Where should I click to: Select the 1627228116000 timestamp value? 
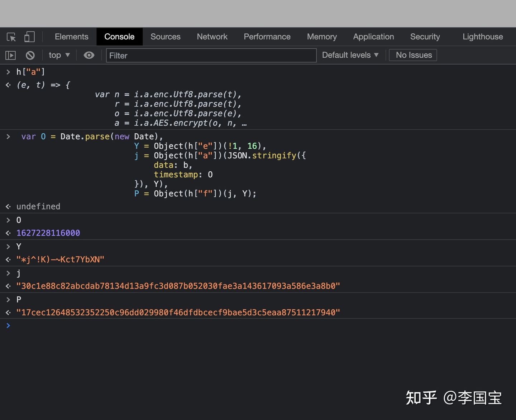pyautogui.click(x=48, y=233)
